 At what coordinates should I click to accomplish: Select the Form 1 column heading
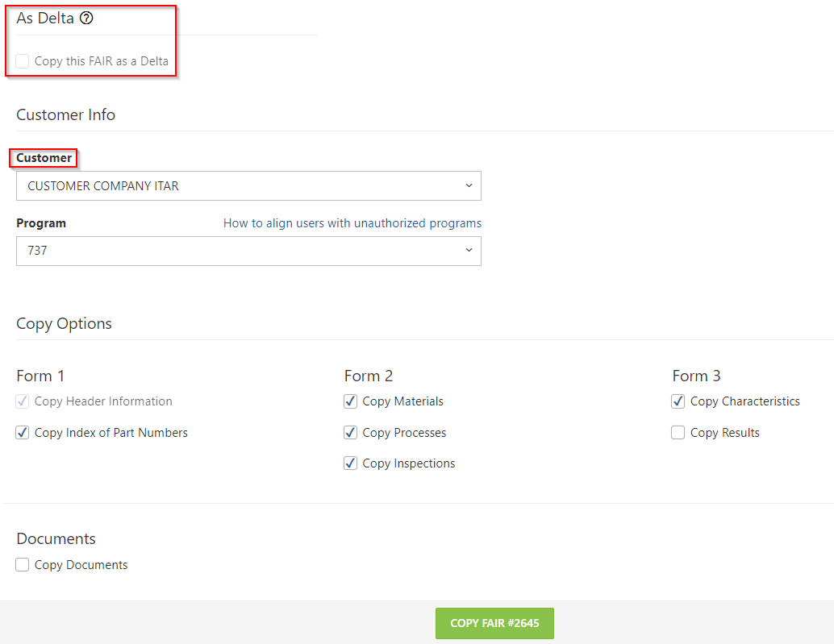point(40,376)
